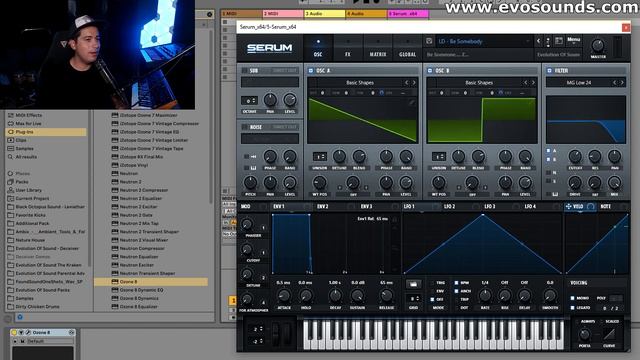Open the Evolution Of Sound Packs folder

42,290
